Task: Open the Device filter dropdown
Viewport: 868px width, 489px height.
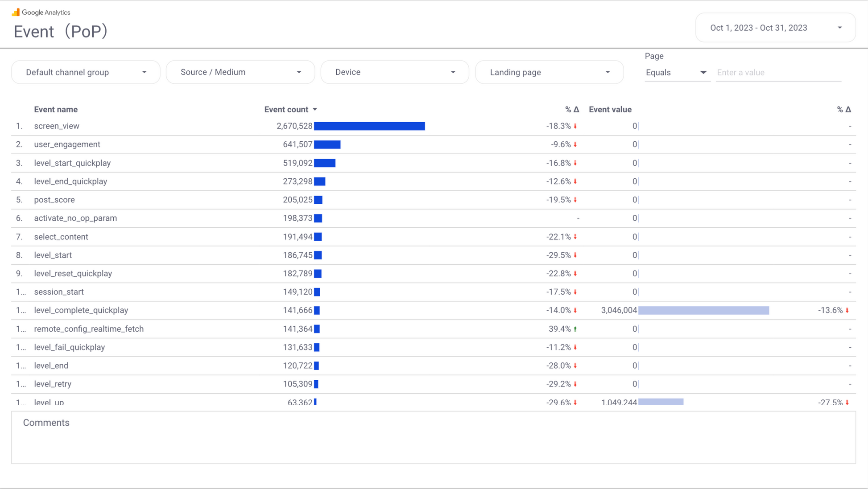Action: click(395, 72)
